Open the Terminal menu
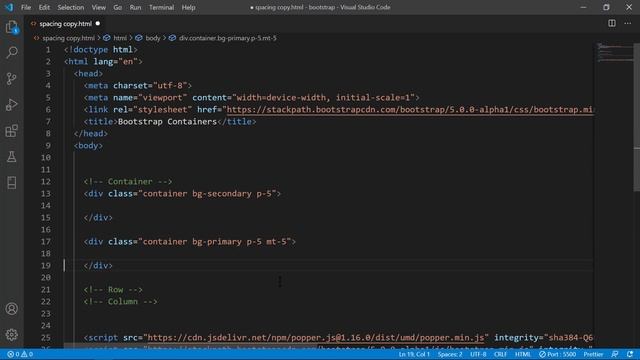Viewport: 640px width, 360px height. pyautogui.click(x=161, y=7)
